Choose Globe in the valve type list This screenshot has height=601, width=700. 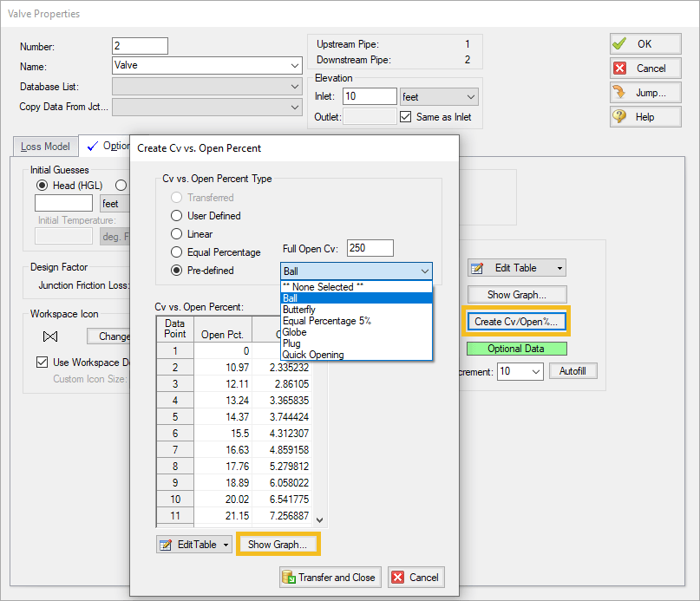click(x=357, y=332)
